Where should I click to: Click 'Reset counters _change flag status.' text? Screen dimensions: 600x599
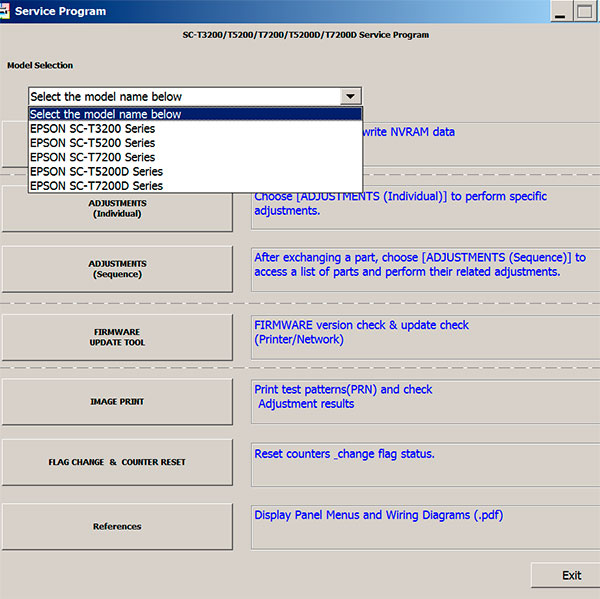pos(344,454)
